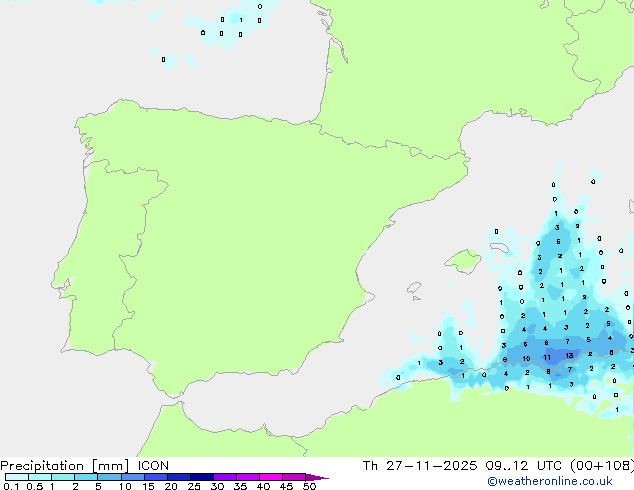Screen dimensions: 634x490
Task: Click the legend label '25'
Action: tap(194, 486)
